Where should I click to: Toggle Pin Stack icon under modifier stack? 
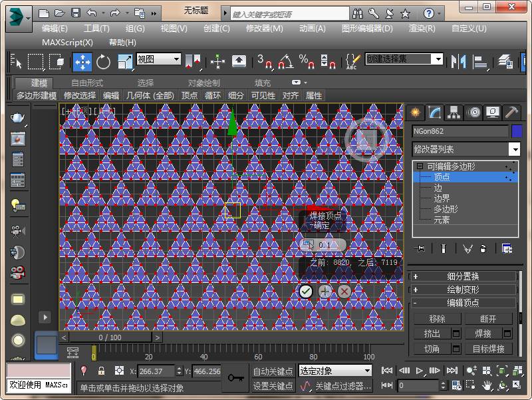420,249
